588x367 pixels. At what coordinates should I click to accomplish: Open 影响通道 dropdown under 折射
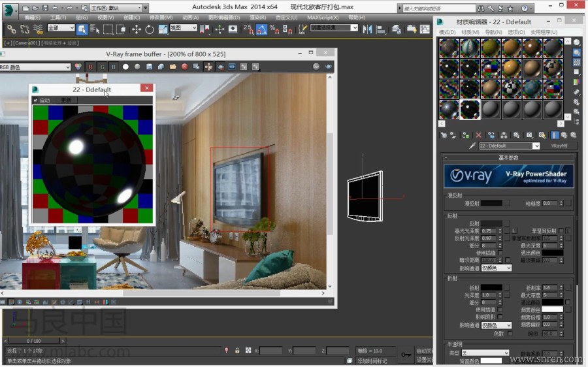[496, 325]
